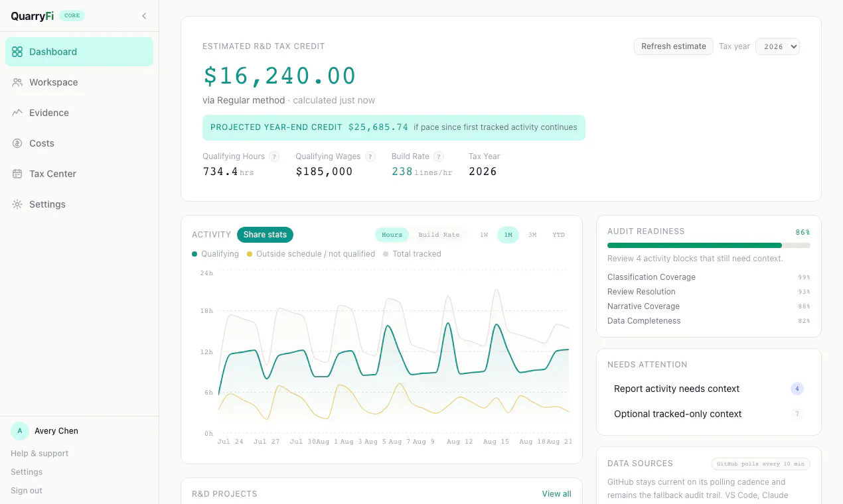Image resolution: width=843 pixels, height=504 pixels.
Task: Click the Aug 15 axis label on chart
Action: (x=496, y=442)
